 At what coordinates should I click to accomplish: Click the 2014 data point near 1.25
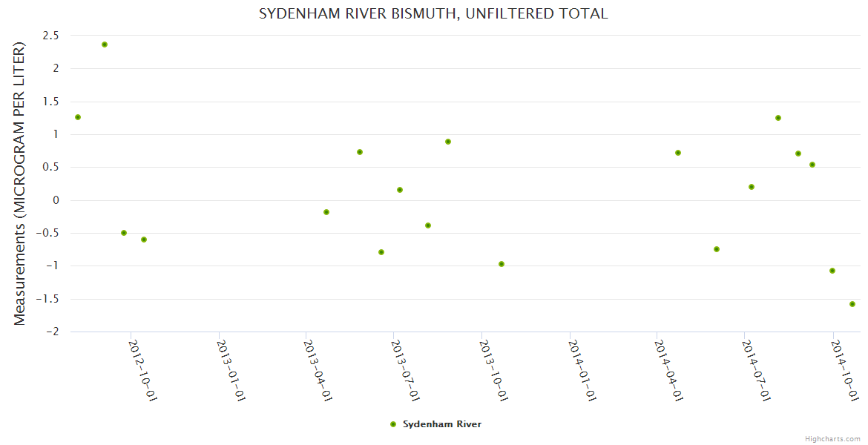778,118
